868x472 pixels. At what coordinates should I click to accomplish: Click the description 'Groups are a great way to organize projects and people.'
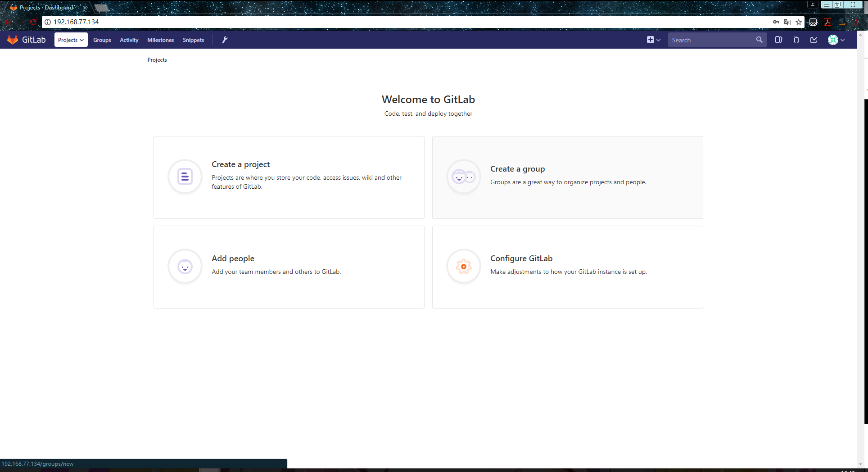[568, 182]
